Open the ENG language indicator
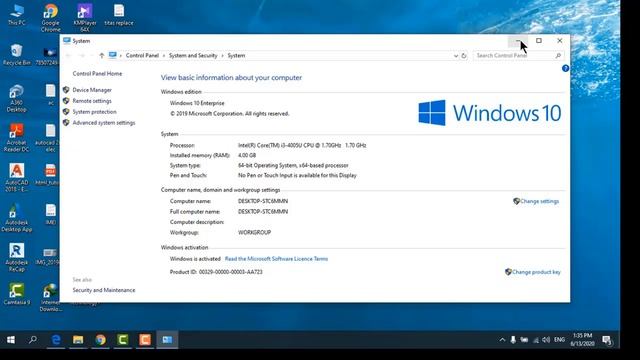Viewport: 640px width, 360px height. (560, 340)
